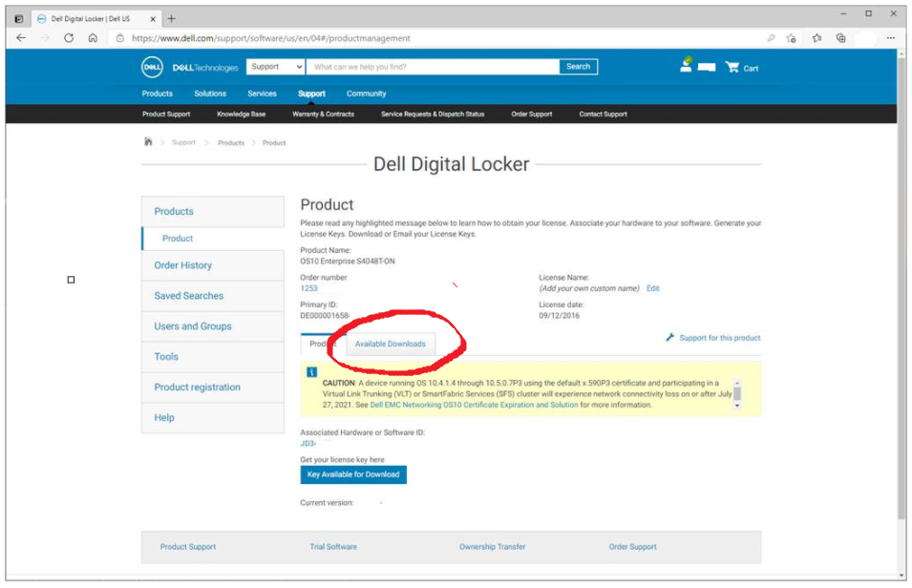Open Service Requests & Dispatch Status

click(433, 114)
